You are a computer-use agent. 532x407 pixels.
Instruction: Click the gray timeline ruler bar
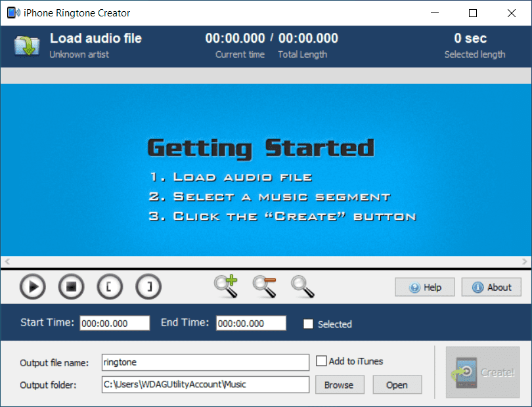pyautogui.click(x=266, y=75)
